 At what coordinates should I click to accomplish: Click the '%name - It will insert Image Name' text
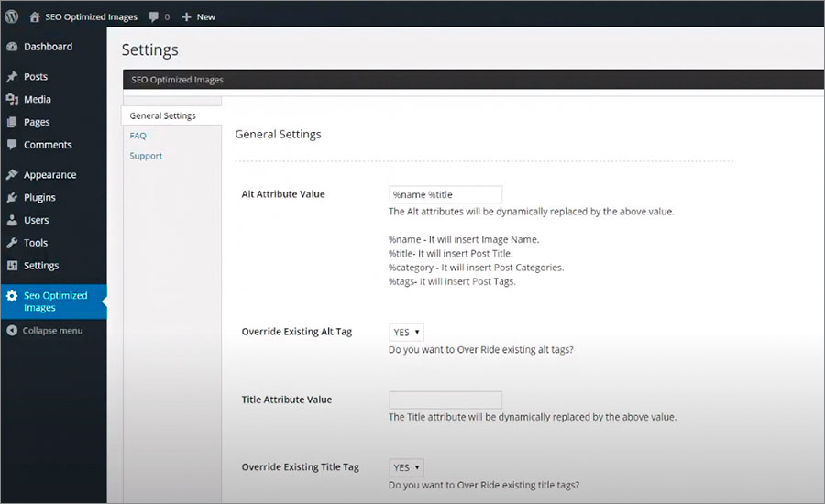pos(464,239)
